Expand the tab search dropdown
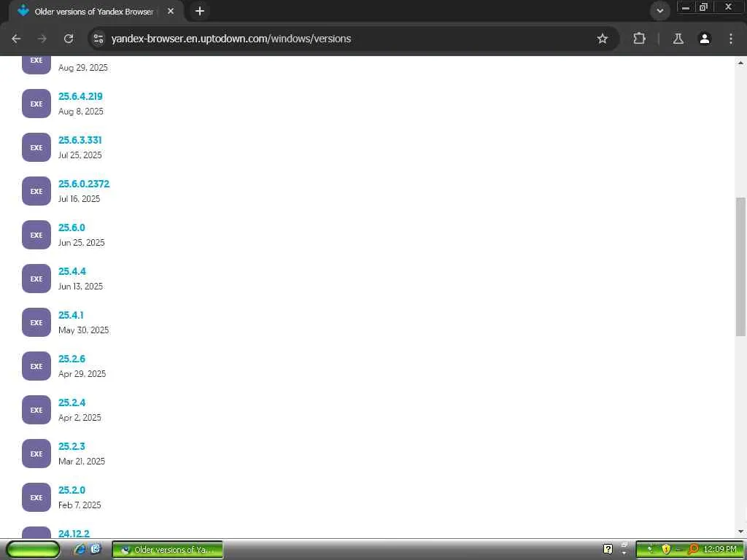Image resolution: width=747 pixels, height=560 pixels. [x=659, y=11]
